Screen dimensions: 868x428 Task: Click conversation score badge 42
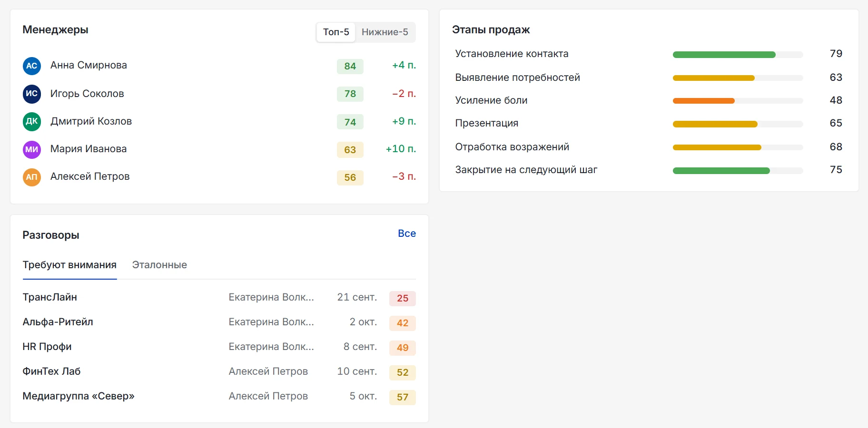(x=403, y=323)
